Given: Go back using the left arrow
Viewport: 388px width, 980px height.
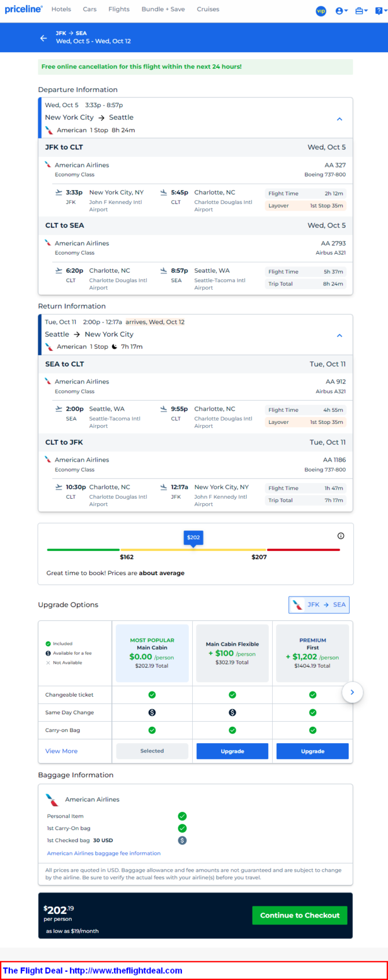Looking at the screenshot, I should pyautogui.click(x=43, y=38).
